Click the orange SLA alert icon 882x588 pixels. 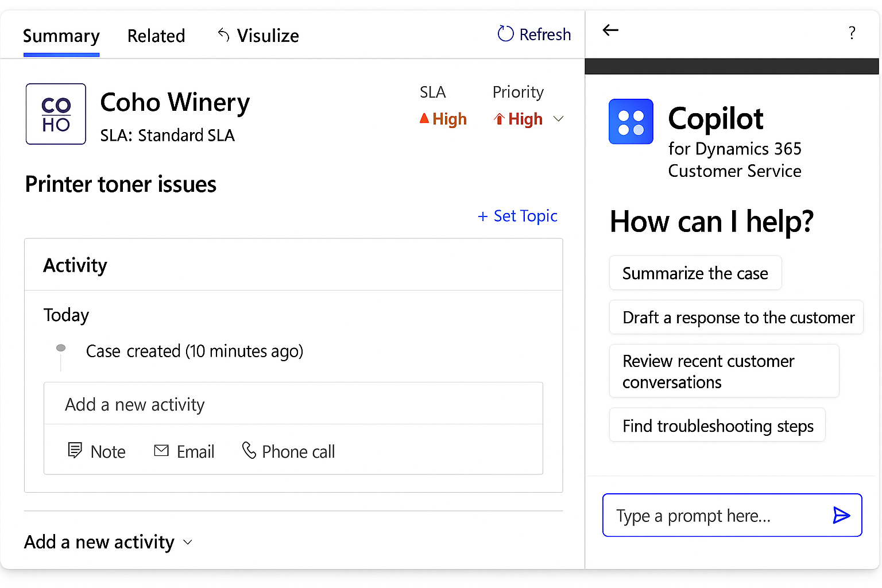coord(424,118)
